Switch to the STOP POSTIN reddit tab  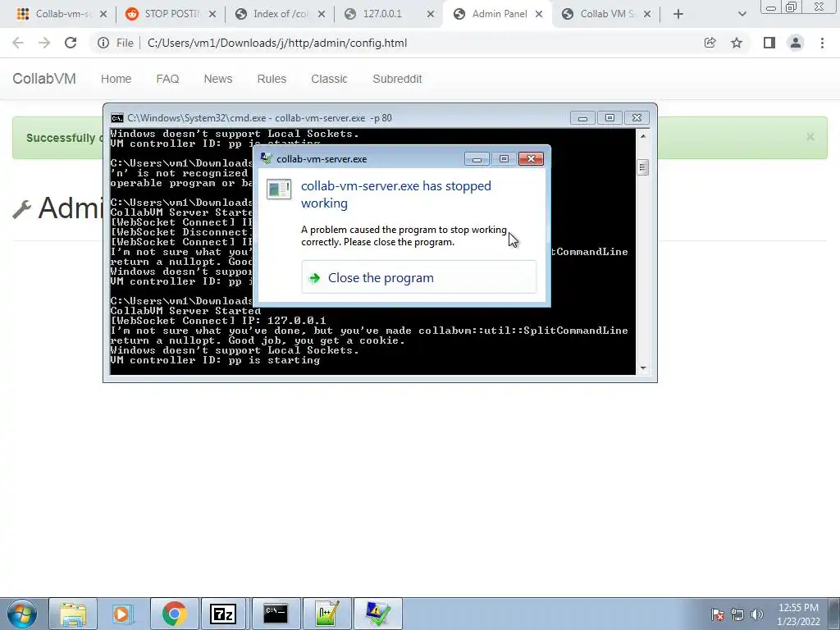point(171,14)
